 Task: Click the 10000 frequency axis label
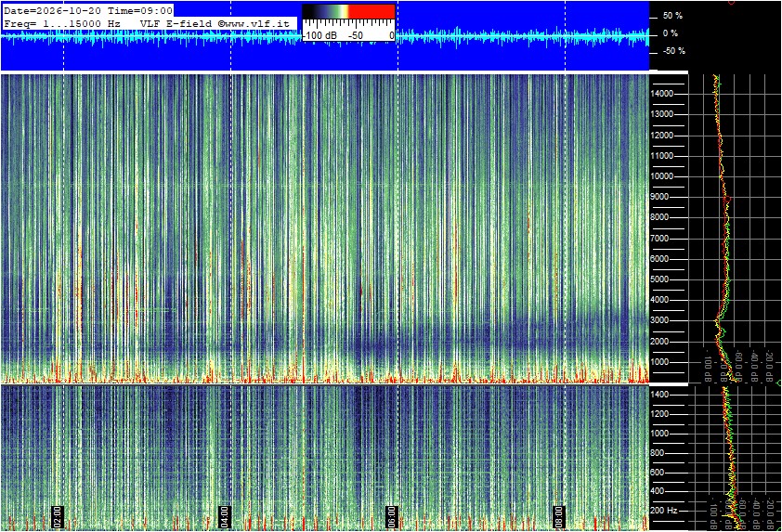(x=662, y=176)
